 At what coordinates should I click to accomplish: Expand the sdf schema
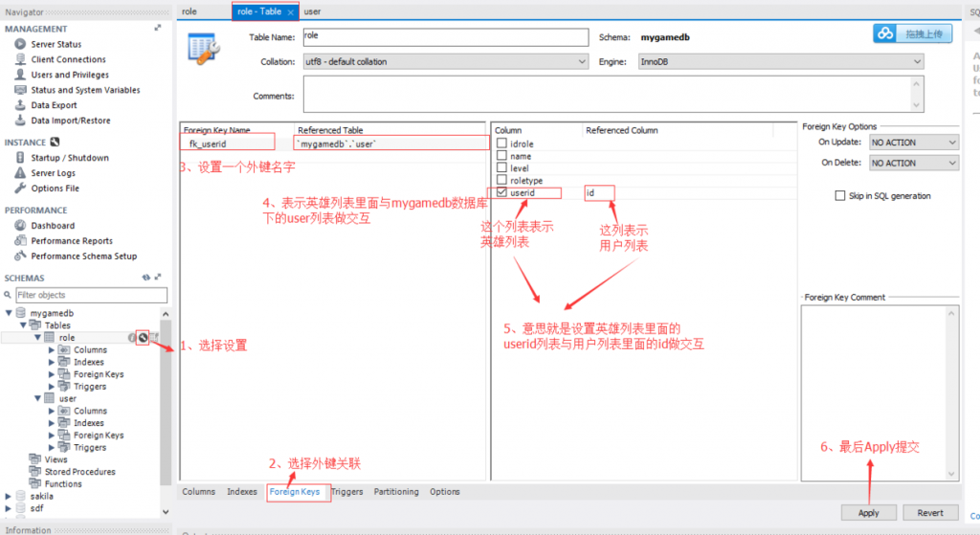click(9, 508)
